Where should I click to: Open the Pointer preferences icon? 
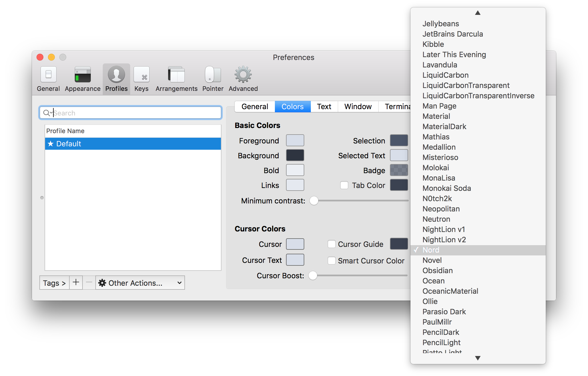click(213, 75)
